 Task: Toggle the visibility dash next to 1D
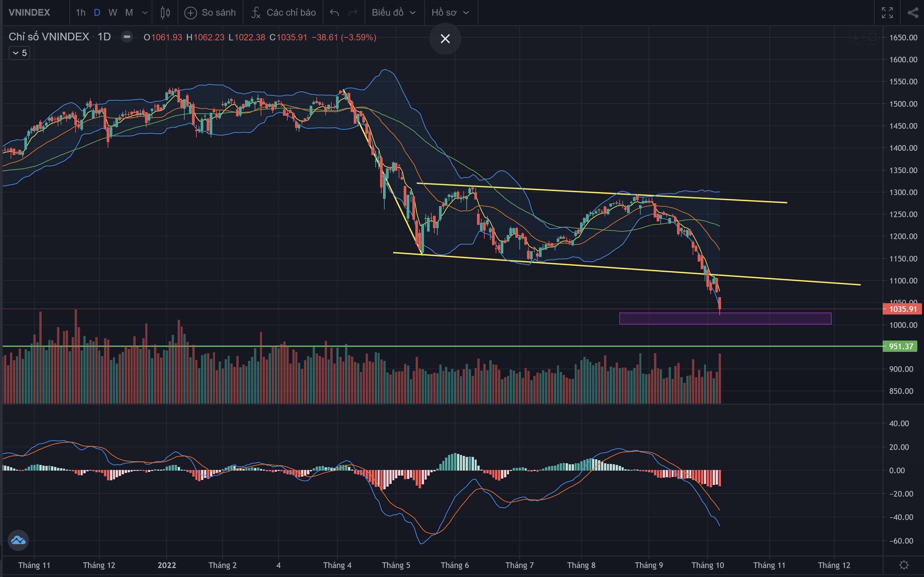pos(127,37)
